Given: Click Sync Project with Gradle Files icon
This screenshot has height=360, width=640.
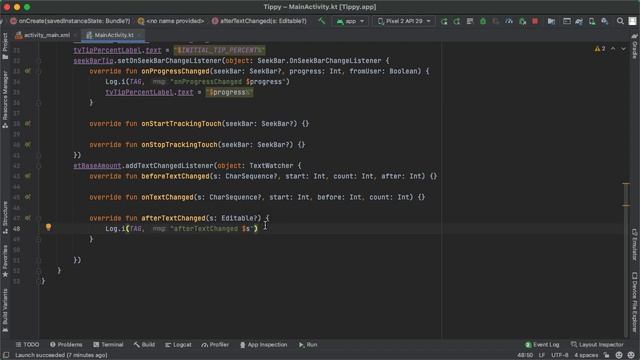Looking at the screenshot, I should [x=579, y=21].
